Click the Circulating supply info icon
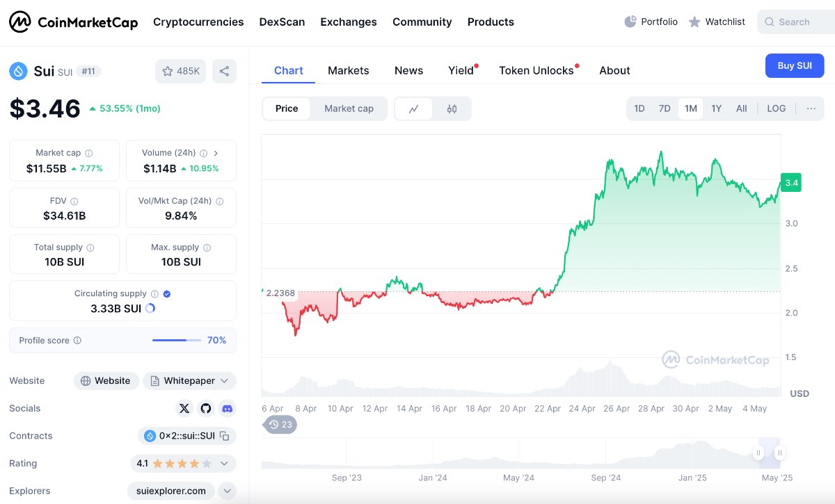Viewport: 835px width, 504px height. [154, 294]
